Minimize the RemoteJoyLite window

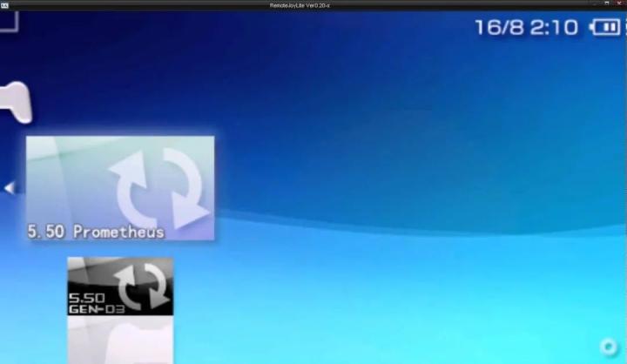594,5
